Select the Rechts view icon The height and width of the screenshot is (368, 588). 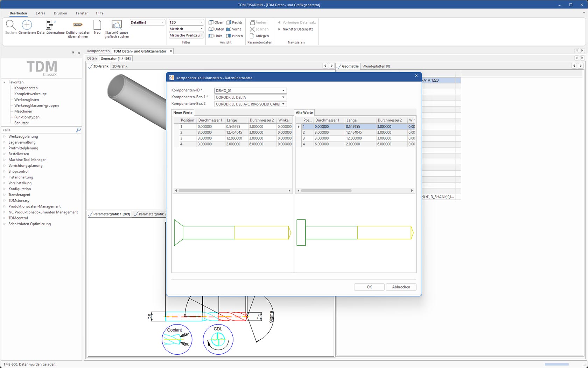(x=229, y=22)
